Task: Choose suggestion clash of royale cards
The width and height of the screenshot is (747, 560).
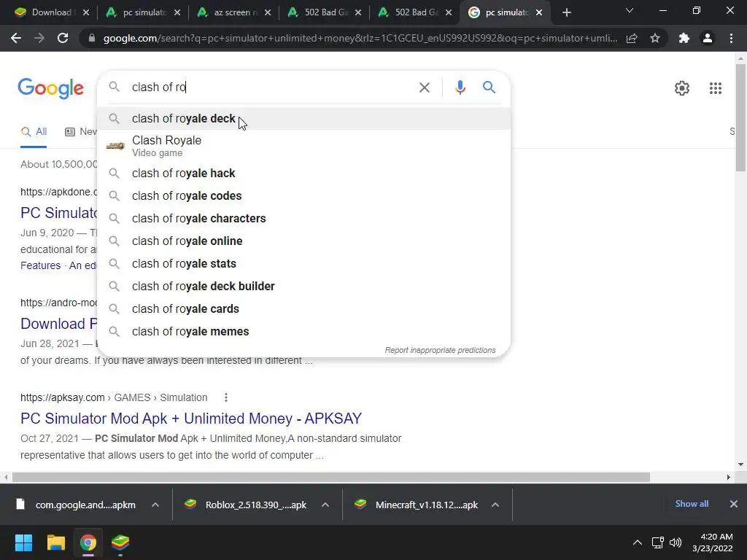Action: pyautogui.click(x=304, y=309)
